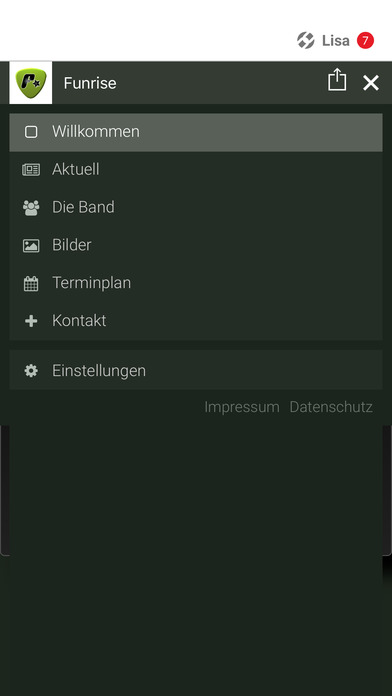Screen dimensions: 392x696
Task: Open Lisa's red notification badge
Action: point(365,40)
